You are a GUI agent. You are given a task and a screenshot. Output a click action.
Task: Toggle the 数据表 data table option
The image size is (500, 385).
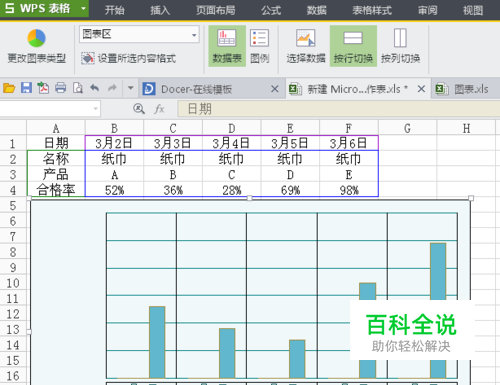tap(227, 46)
